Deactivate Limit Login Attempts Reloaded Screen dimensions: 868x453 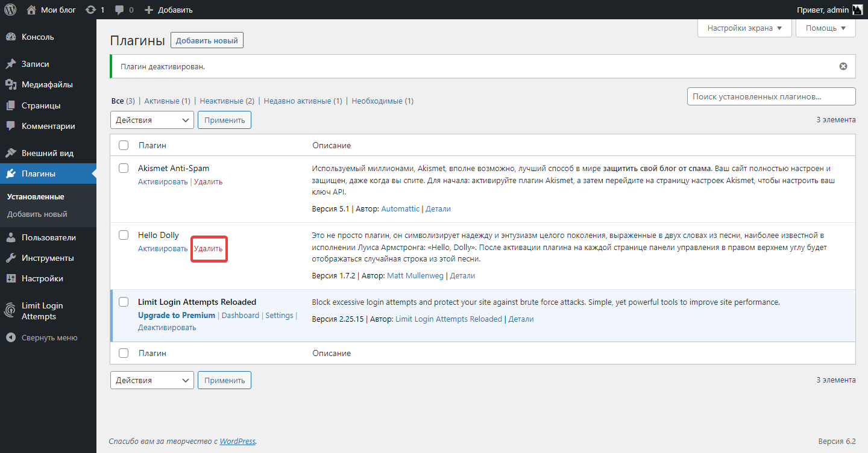coord(167,327)
